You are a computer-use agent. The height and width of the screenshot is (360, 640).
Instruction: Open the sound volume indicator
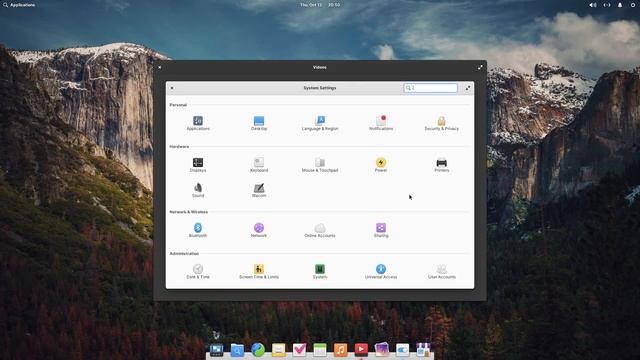[593, 5]
